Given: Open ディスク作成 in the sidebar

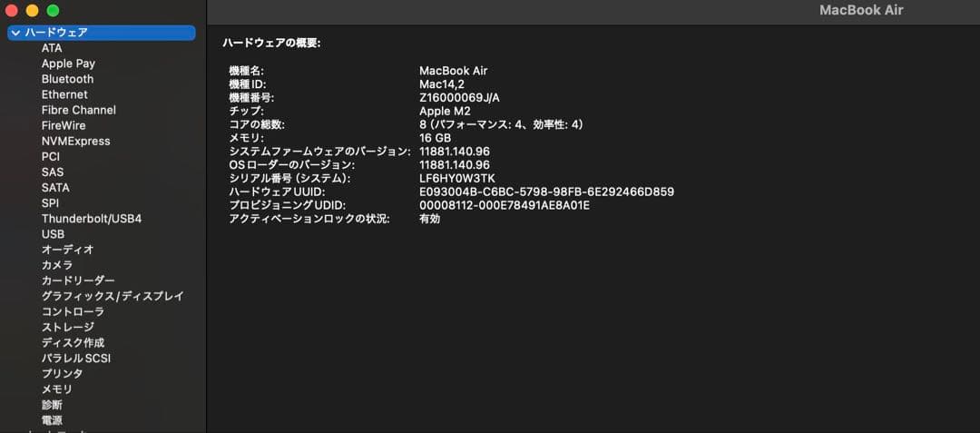Looking at the screenshot, I should 73,342.
